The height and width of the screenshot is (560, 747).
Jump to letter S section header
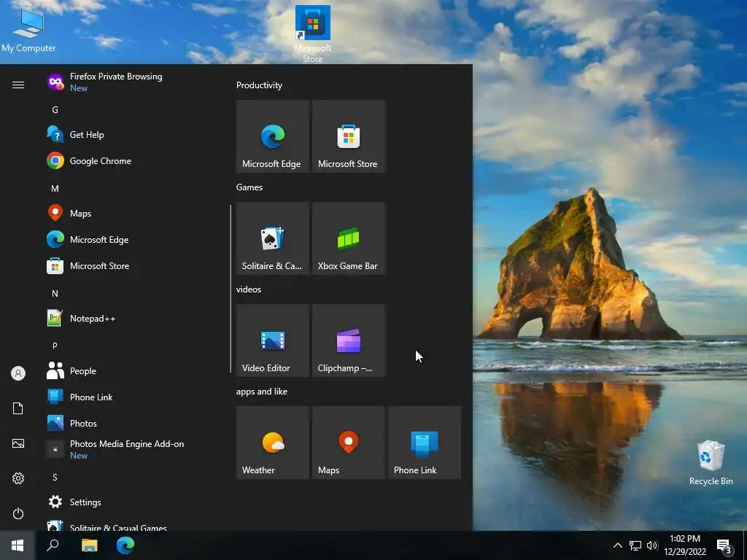(x=55, y=477)
